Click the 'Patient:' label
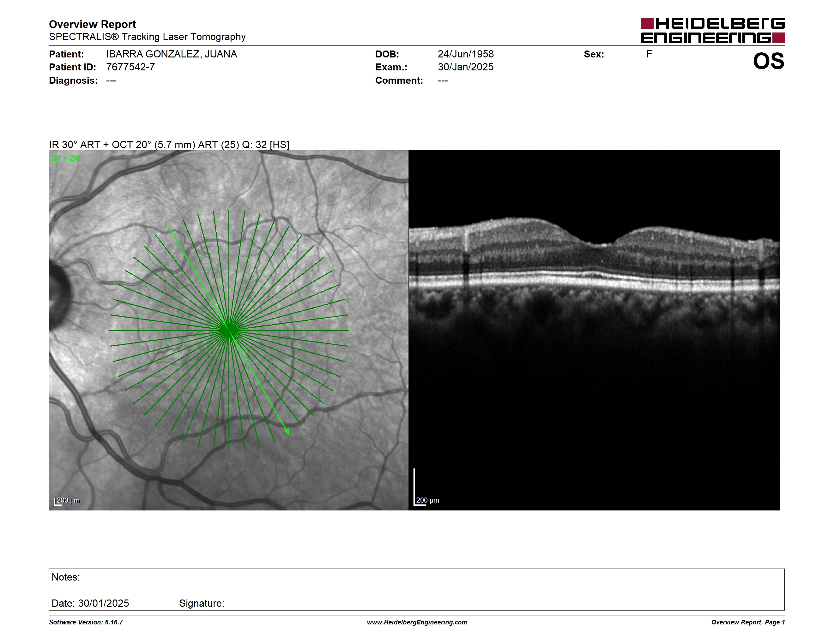Screen dimensions: 834x644 point(66,54)
